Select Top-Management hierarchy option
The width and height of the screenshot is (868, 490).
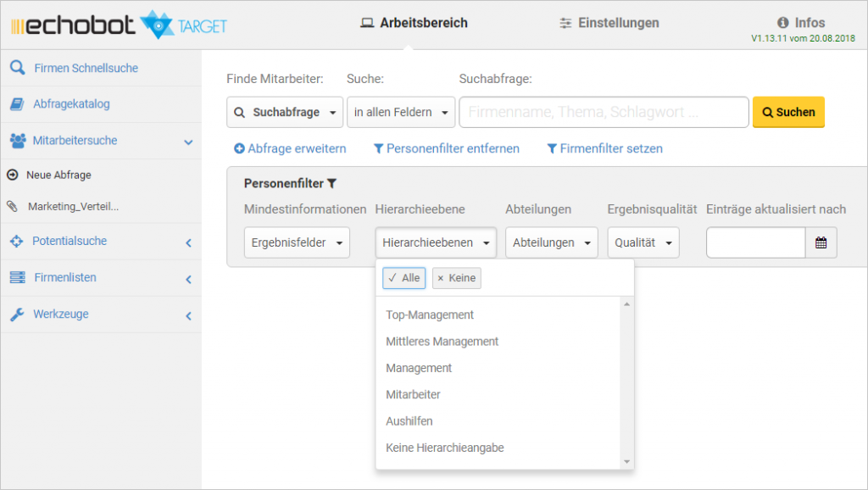[430, 315]
